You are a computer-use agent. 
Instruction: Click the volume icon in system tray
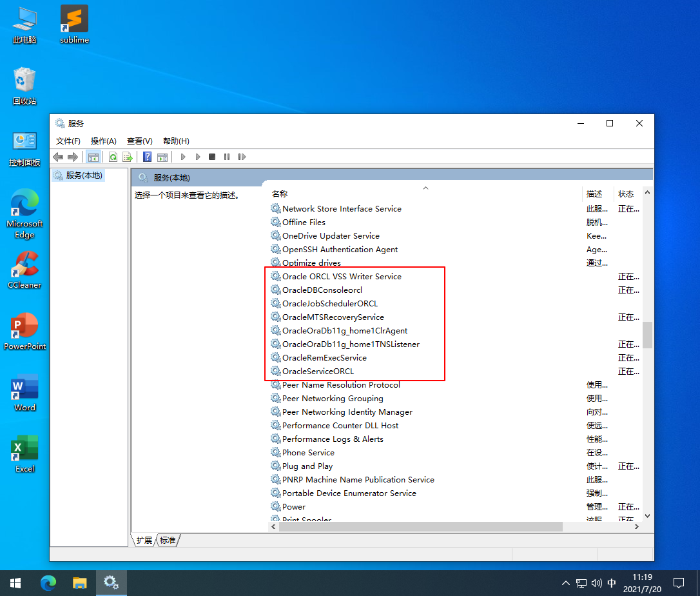[596, 583]
